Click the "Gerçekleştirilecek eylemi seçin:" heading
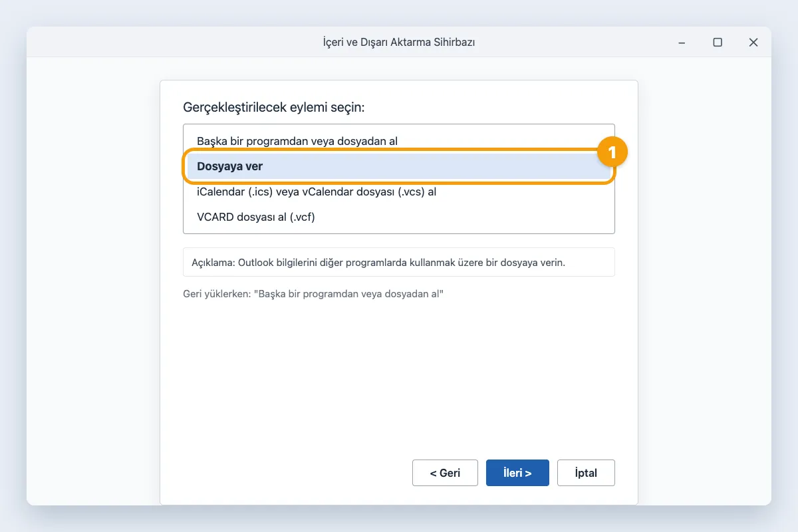The height and width of the screenshot is (532, 798). coord(274,107)
